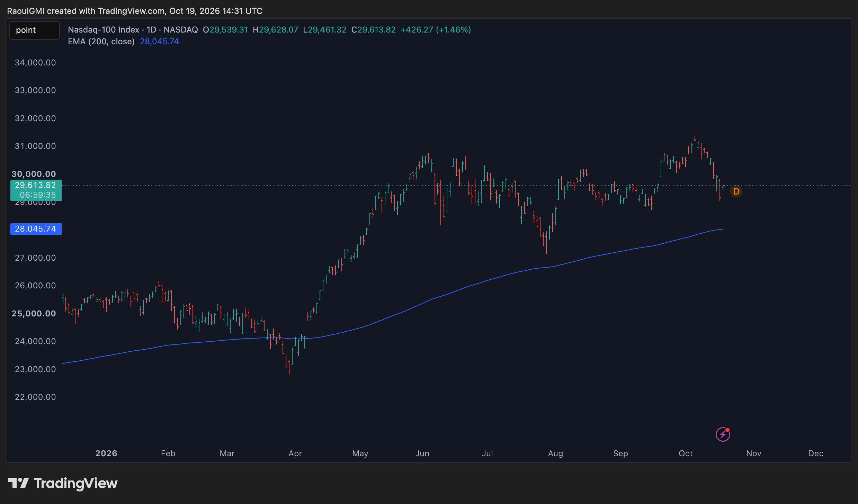The image size is (858, 504).
Task: Click the blue EMA value 28,045.74 in legend
Action: (x=159, y=42)
